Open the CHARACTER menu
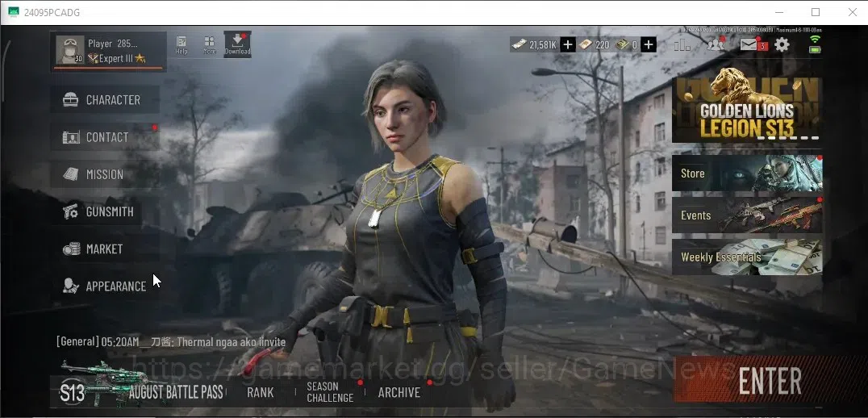Screen dimensions: 868x418 click(106, 99)
